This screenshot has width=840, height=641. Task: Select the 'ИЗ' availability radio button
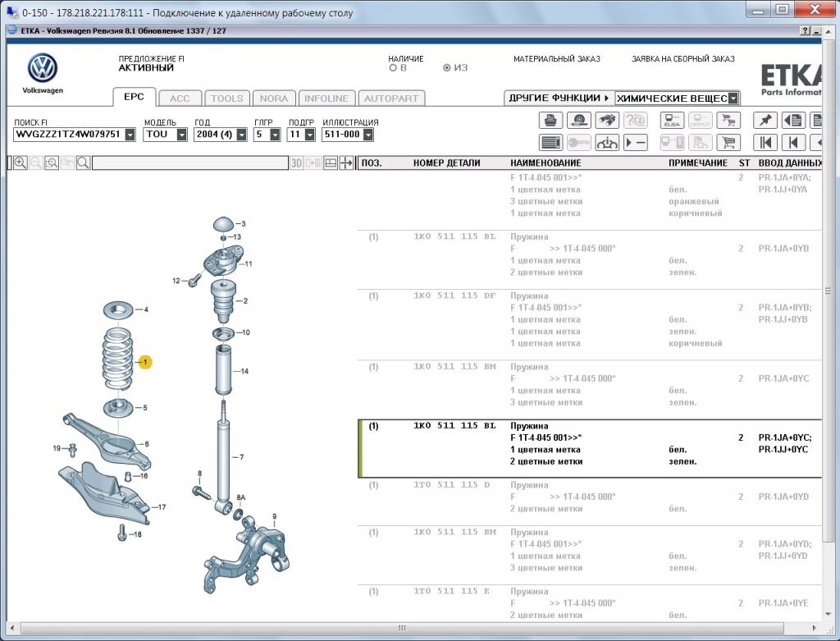coord(447,68)
